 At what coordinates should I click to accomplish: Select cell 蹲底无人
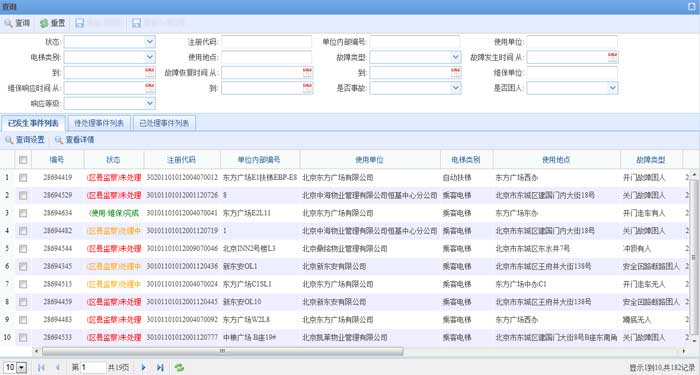(637, 320)
